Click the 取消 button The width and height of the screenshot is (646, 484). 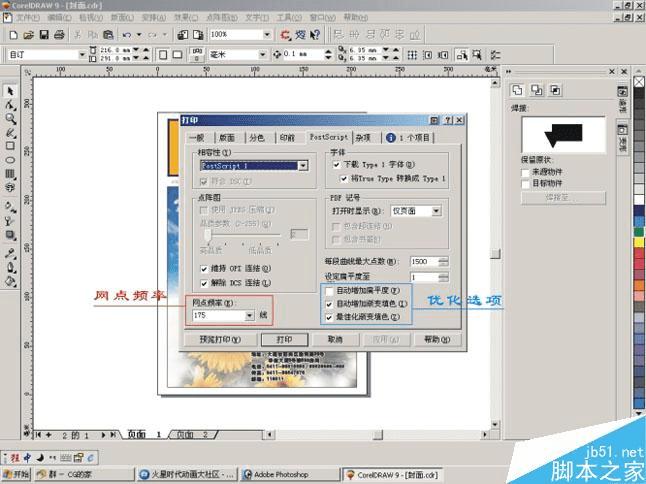click(335, 339)
